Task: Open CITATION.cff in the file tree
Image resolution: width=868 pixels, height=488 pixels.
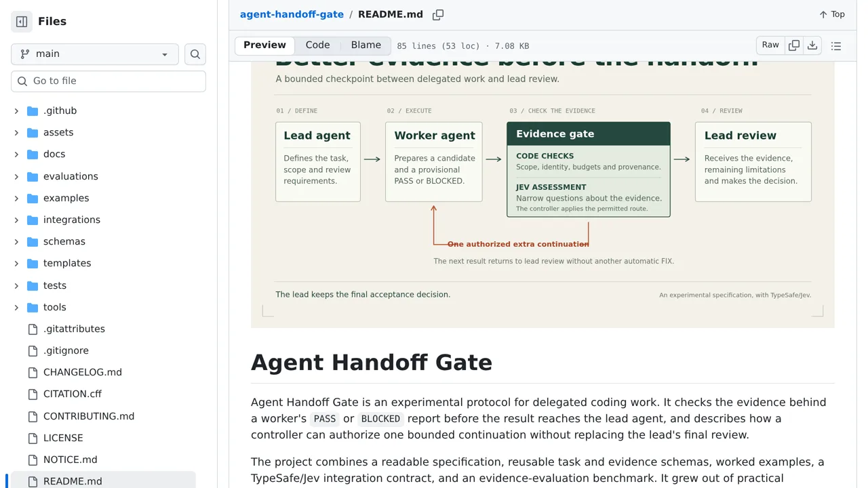Action: click(x=73, y=394)
